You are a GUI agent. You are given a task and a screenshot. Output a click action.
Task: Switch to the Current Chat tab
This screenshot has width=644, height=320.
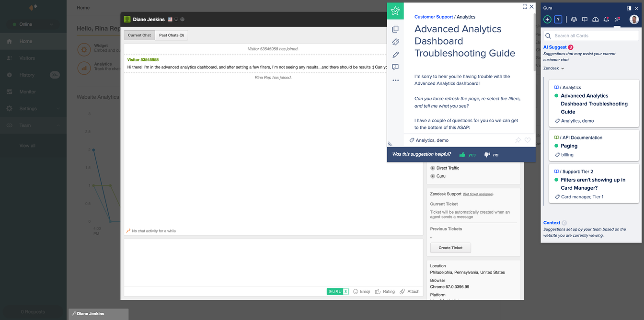click(139, 35)
